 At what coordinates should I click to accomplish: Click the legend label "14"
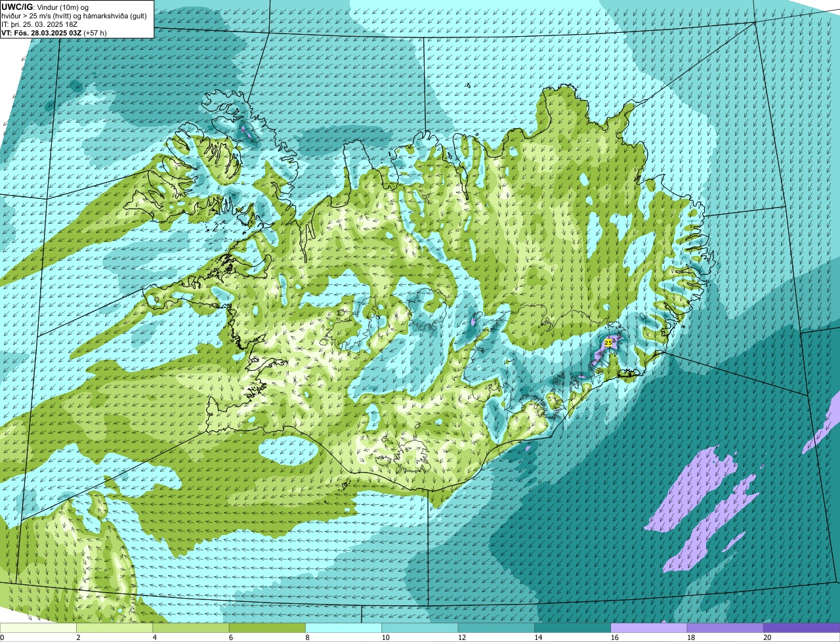pos(538,637)
